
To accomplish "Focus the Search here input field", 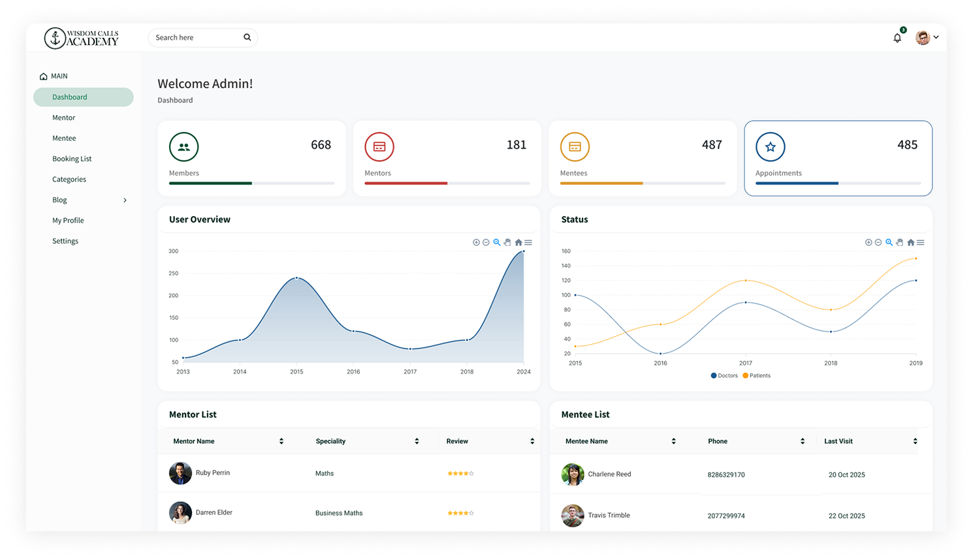I will click(x=196, y=38).
